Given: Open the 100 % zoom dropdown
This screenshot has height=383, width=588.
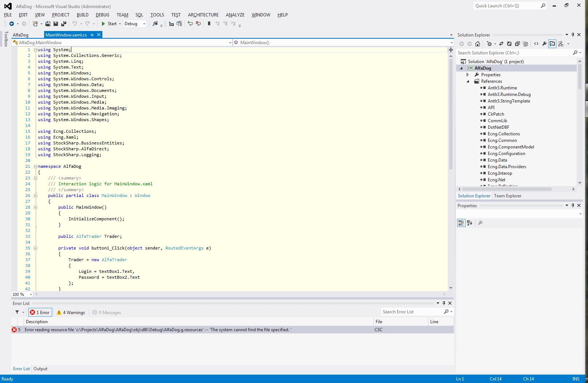Looking at the screenshot, I should [31, 294].
